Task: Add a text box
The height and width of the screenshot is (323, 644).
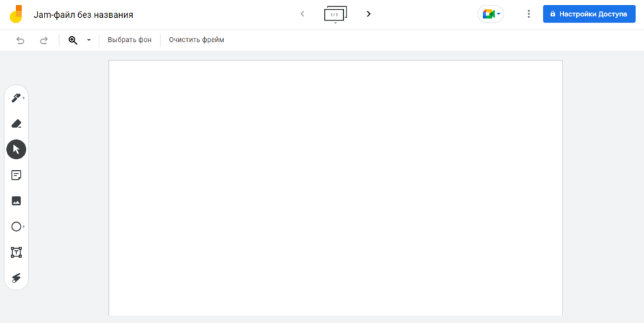Action: (16, 252)
